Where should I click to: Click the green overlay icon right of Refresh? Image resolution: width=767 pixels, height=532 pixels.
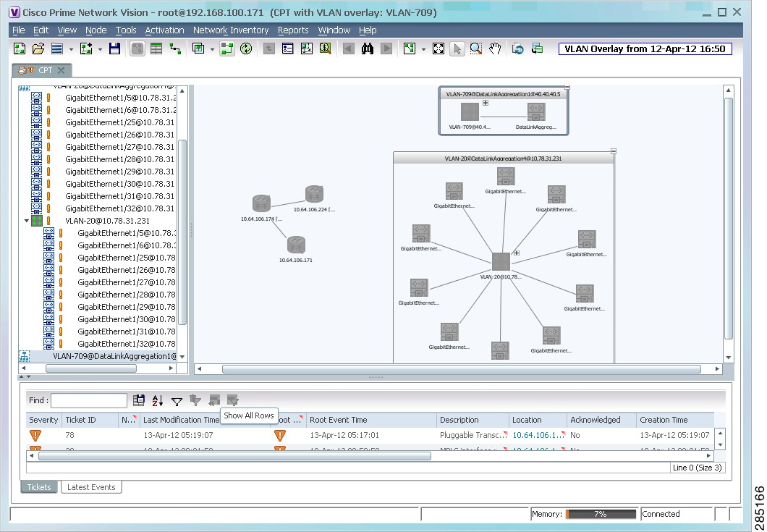pyautogui.click(x=537, y=48)
